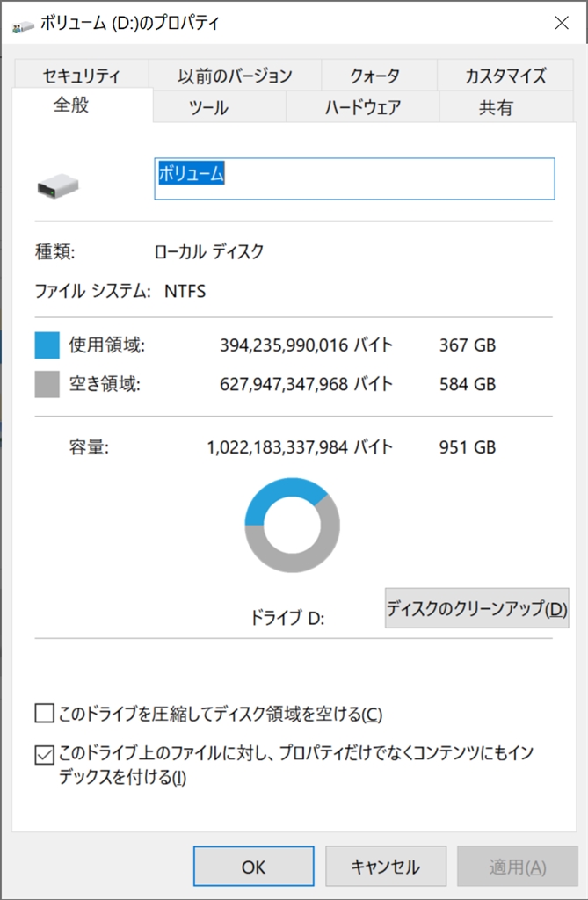The image size is (588, 900).
Task: Click the 367 GB used size
Action: 468,345
